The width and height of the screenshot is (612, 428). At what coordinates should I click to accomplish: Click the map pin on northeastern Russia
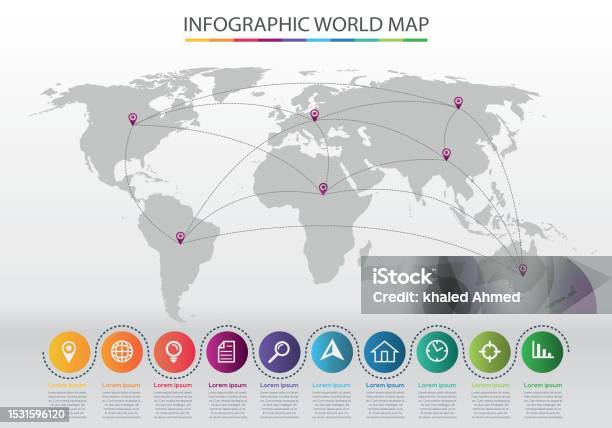[458, 103]
